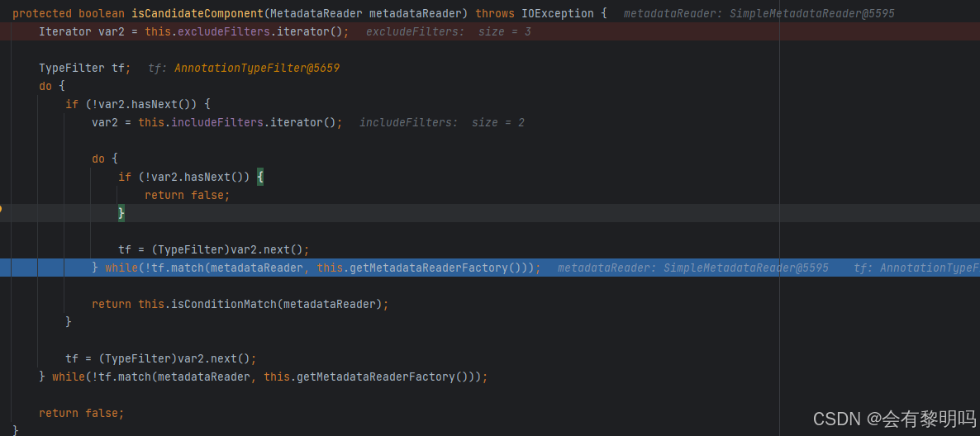Click IOException in the throws clause

pos(558,13)
